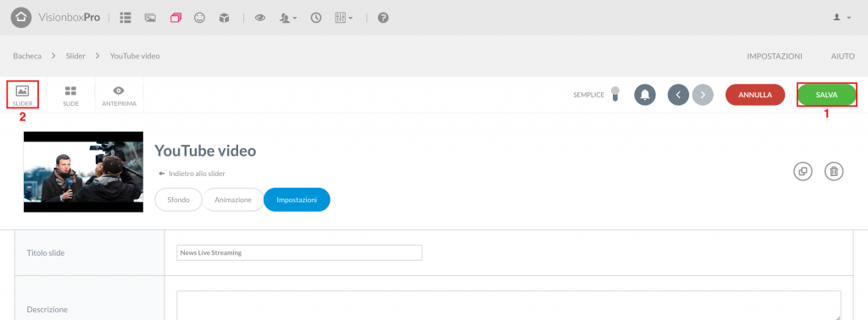
Task: Toggle the SEMPLICE mode switch
Action: tap(615, 95)
